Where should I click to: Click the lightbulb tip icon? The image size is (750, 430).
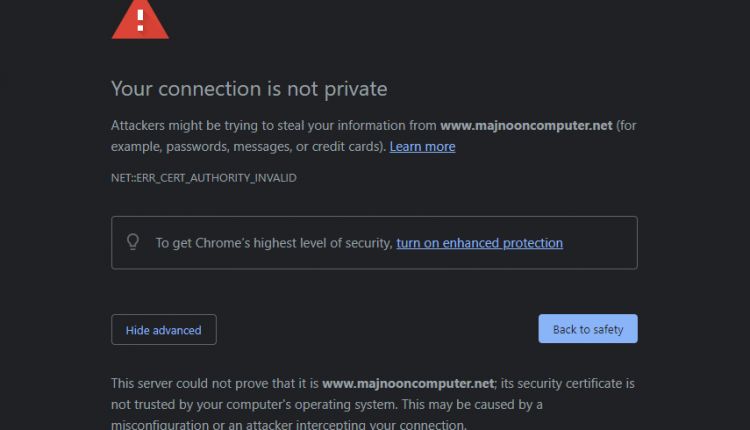133,242
